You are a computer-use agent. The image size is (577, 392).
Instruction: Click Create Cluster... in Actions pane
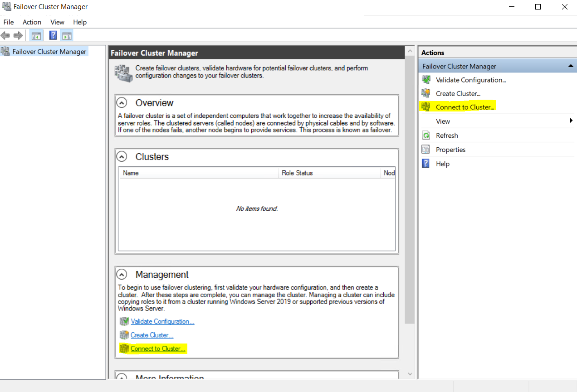point(458,93)
